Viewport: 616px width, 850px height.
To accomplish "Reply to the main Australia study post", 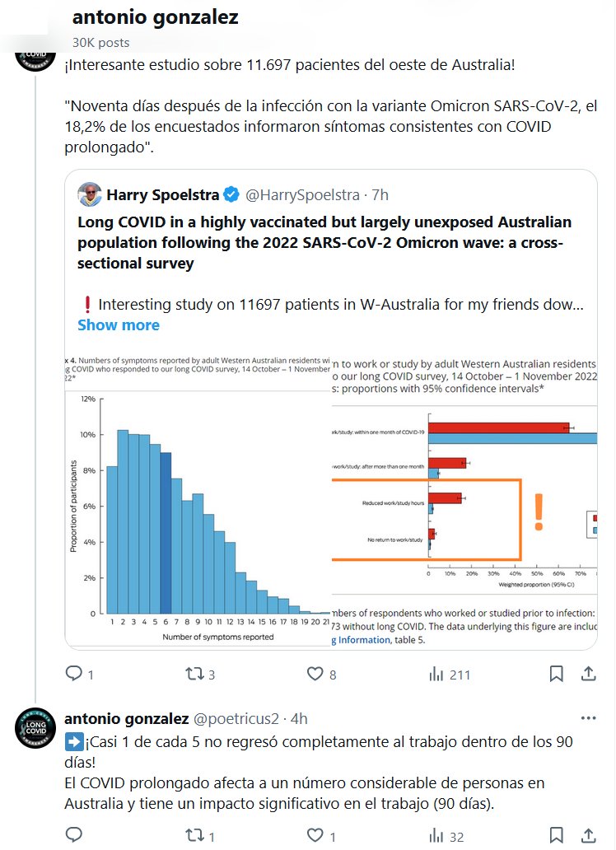I will point(74,674).
